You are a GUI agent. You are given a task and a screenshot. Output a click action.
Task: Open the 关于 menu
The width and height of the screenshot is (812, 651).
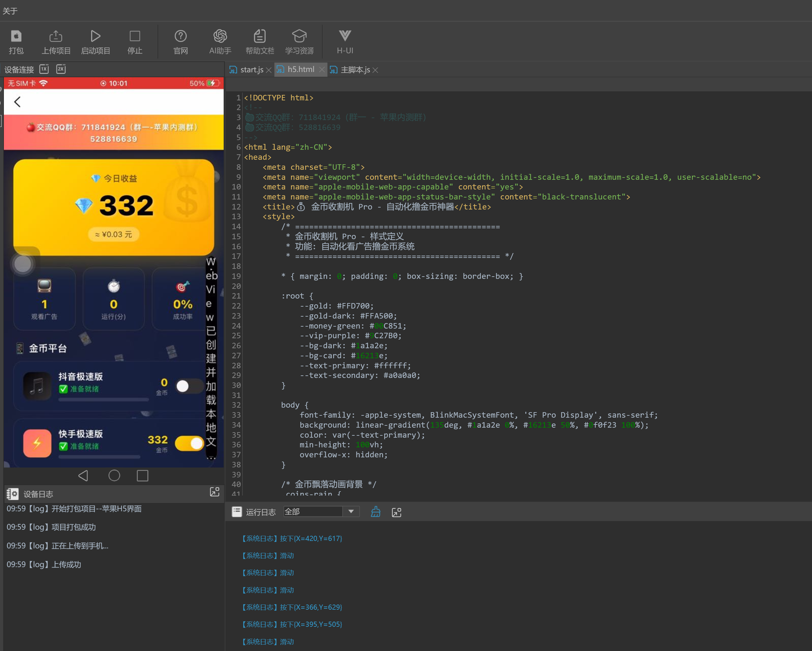10,11
